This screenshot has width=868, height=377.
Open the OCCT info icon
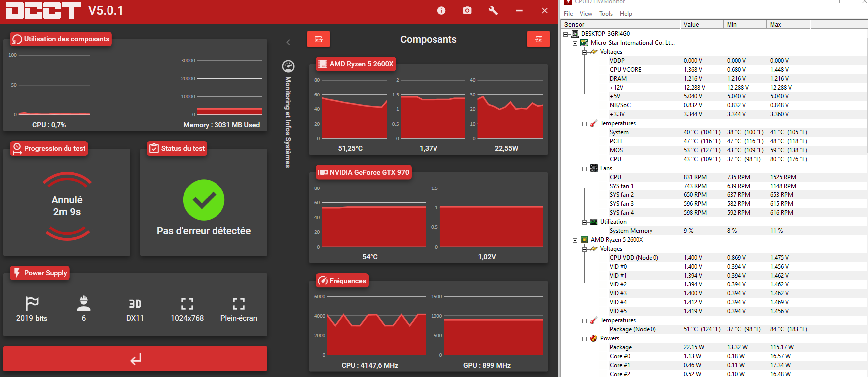point(441,11)
